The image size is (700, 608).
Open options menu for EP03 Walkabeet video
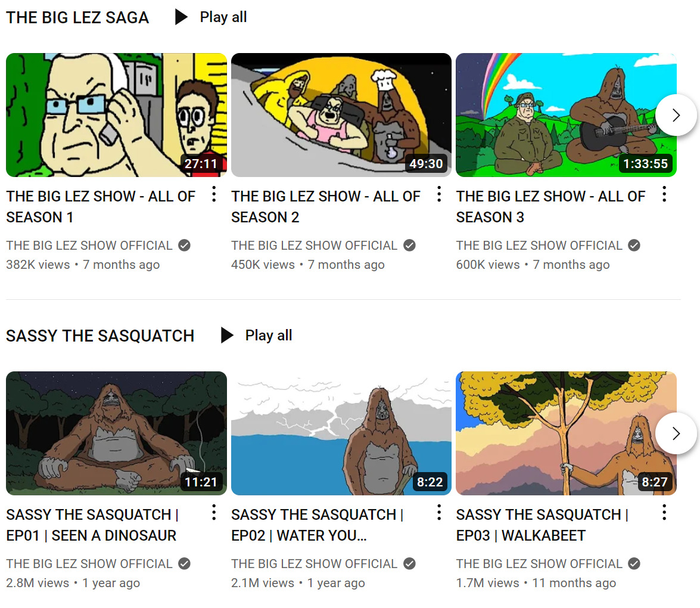point(664,513)
